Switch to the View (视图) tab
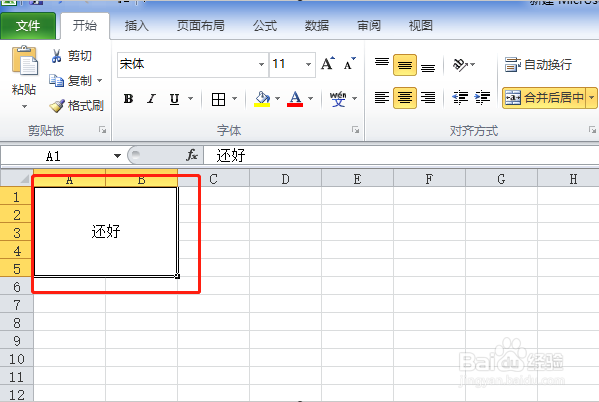The image size is (599, 402). pos(420,26)
